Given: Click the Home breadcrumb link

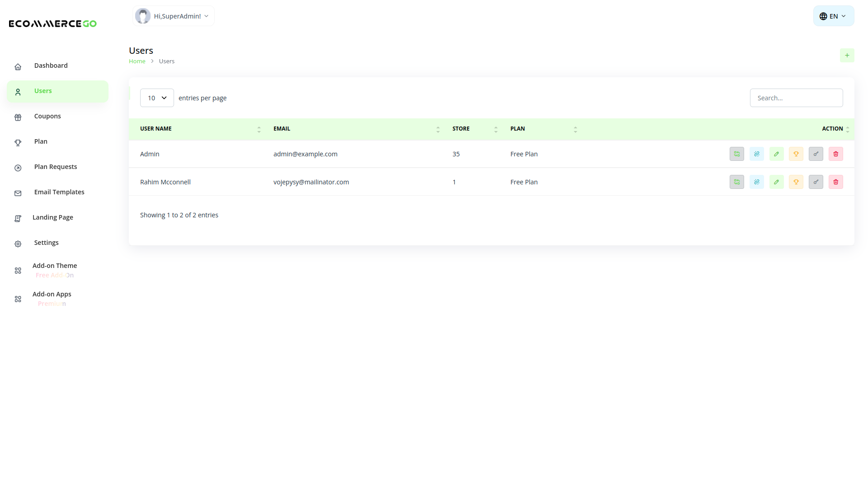Looking at the screenshot, I should [137, 61].
